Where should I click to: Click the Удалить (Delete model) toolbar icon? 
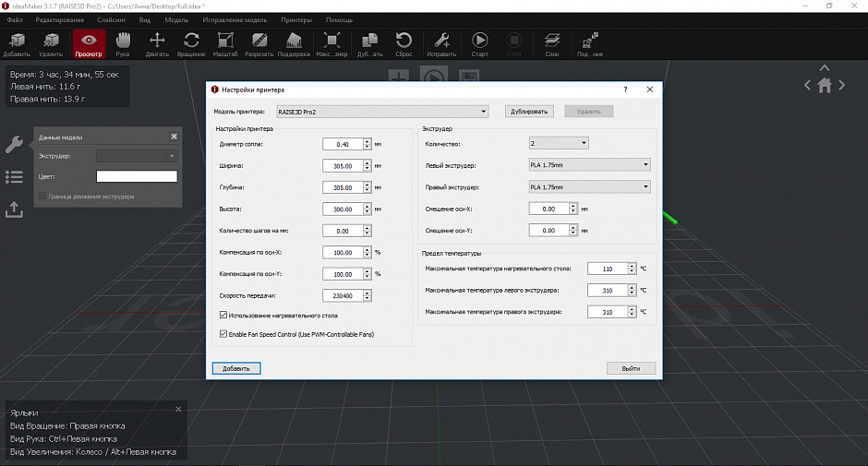point(51,44)
